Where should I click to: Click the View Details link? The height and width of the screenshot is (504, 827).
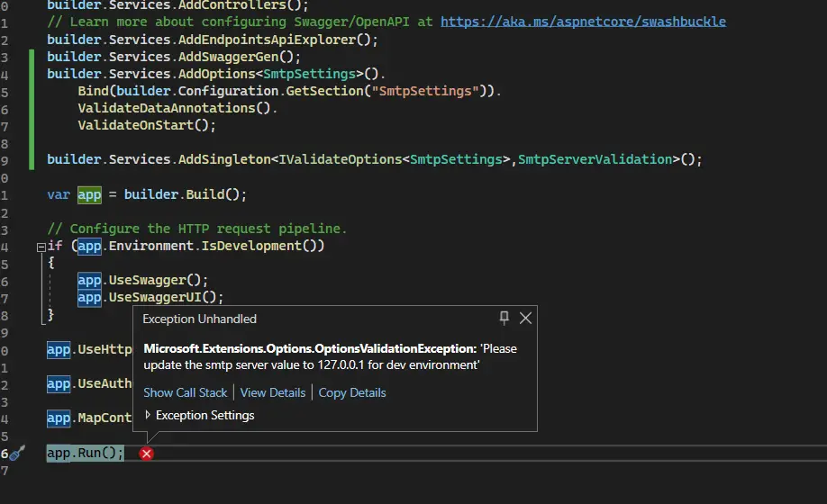tap(273, 392)
